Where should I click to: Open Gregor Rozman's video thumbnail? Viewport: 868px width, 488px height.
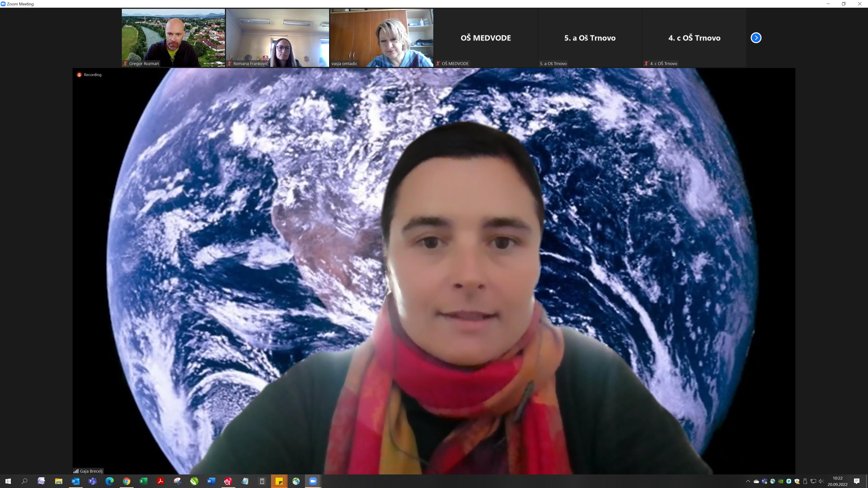click(x=173, y=38)
